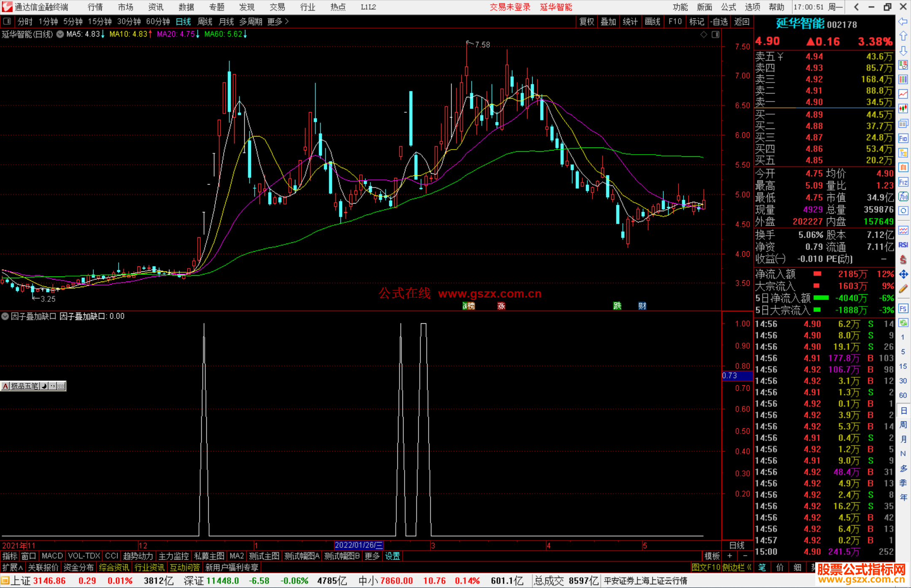Click the wave lines indicator icon in sidebar
This screenshot has width=911, height=588.
[x=903, y=230]
